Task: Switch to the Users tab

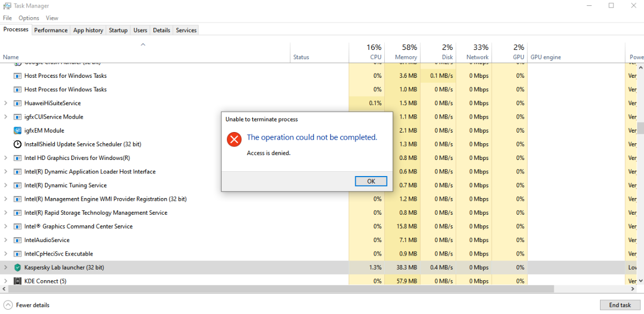Action: click(141, 30)
